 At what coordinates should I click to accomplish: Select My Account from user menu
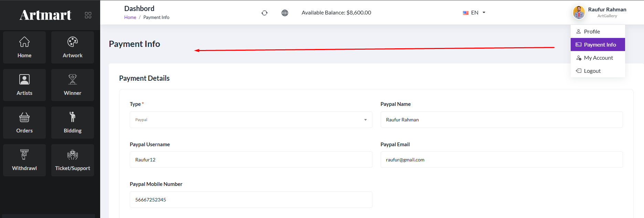pyautogui.click(x=598, y=58)
